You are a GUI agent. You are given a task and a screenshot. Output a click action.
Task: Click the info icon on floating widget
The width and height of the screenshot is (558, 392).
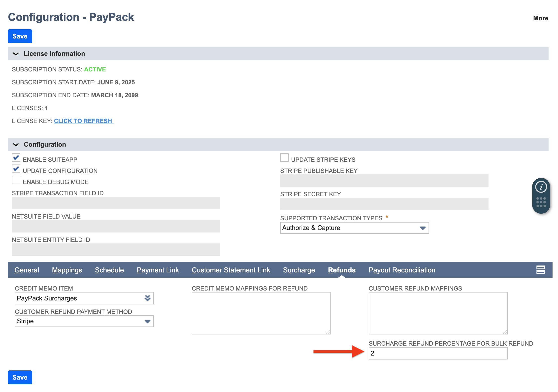(541, 187)
